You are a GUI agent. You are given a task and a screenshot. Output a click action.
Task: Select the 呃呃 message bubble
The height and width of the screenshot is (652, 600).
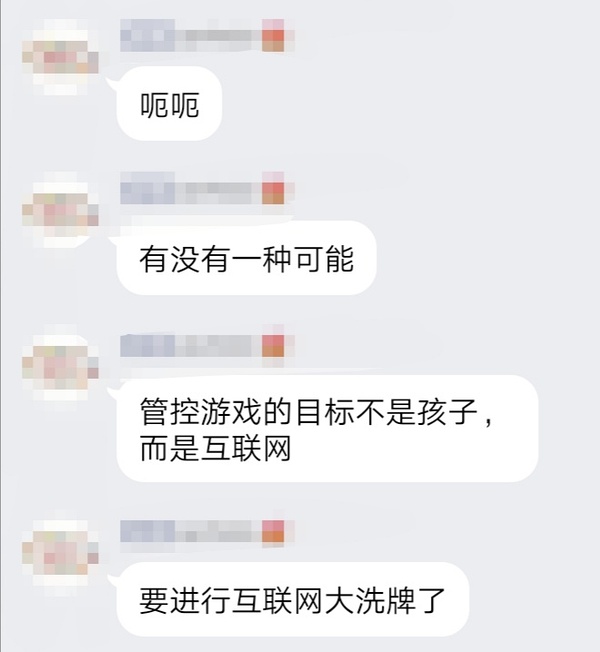[x=169, y=104]
